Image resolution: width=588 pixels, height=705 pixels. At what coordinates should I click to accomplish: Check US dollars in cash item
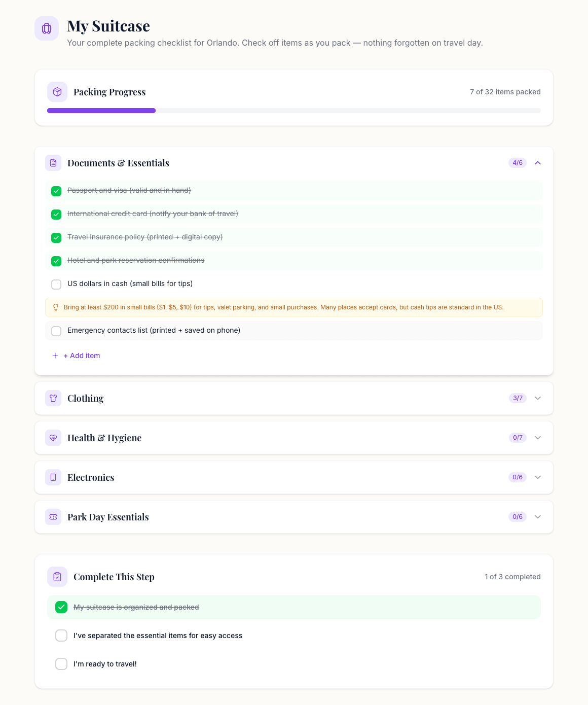tap(56, 285)
